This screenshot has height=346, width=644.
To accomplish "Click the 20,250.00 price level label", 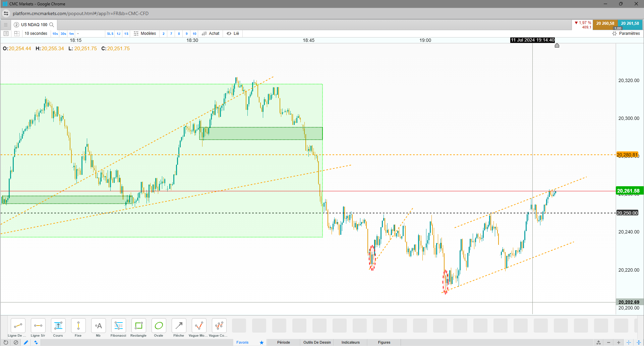I will point(627,213).
